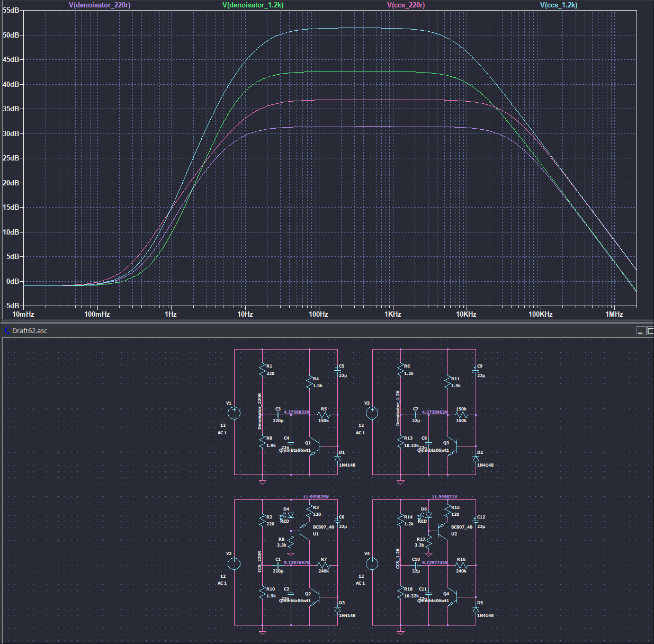Select resistor R3 120 symbol
Viewport: 654px width, 644px height.
(310, 511)
